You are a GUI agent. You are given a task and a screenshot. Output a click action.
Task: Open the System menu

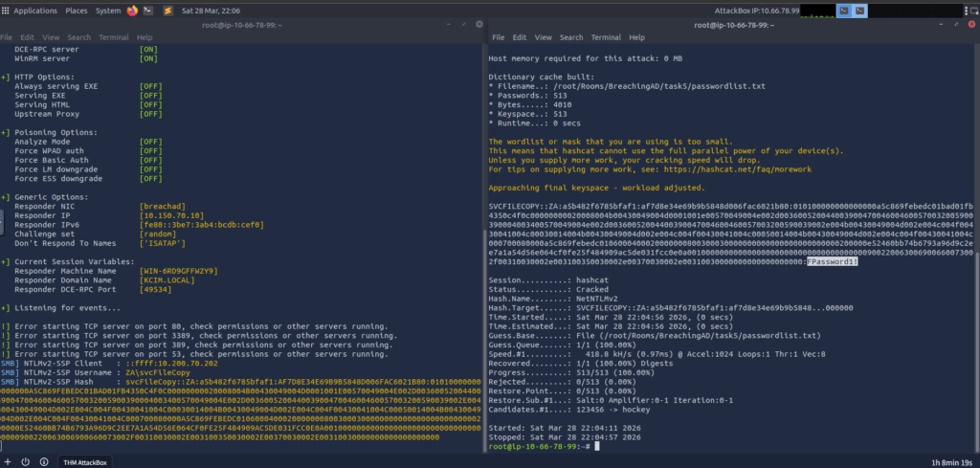108,11
